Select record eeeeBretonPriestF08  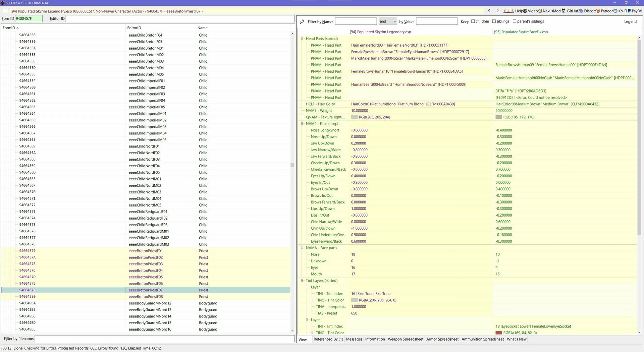pyautogui.click(x=146, y=297)
